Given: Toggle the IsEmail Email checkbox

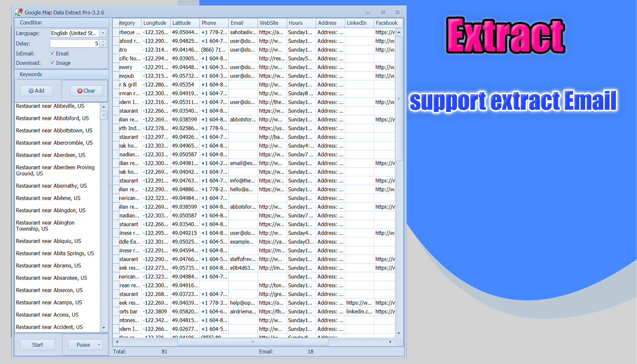Looking at the screenshot, I should (x=53, y=53).
